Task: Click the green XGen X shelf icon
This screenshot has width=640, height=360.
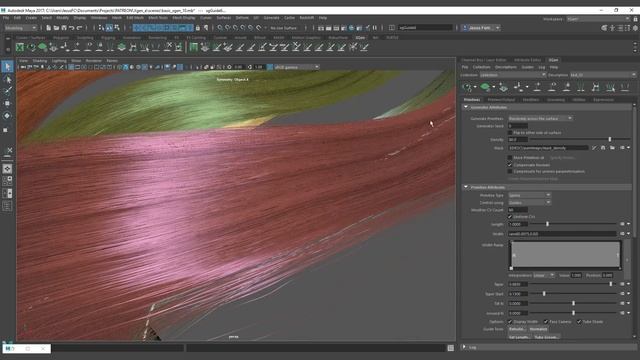Action: 20,47
